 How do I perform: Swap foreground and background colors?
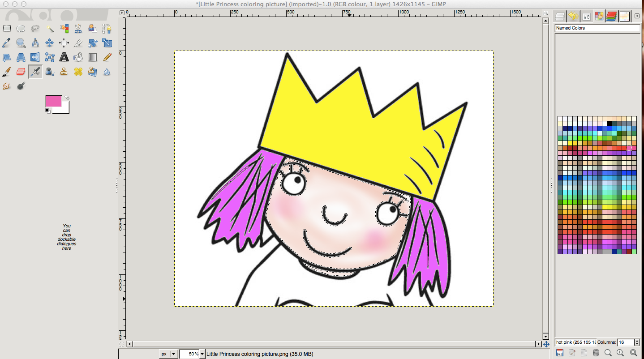(x=67, y=97)
